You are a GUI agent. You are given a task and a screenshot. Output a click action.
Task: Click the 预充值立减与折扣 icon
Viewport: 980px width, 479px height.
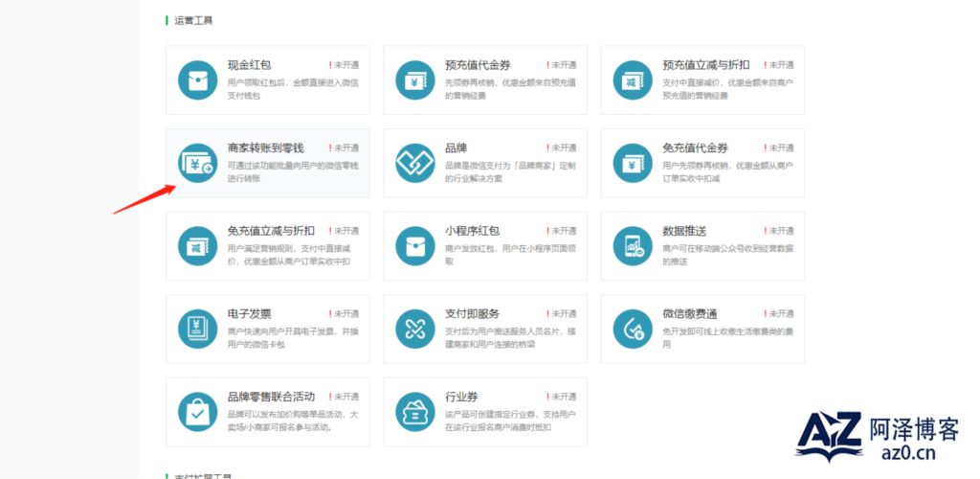click(x=633, y=80)
